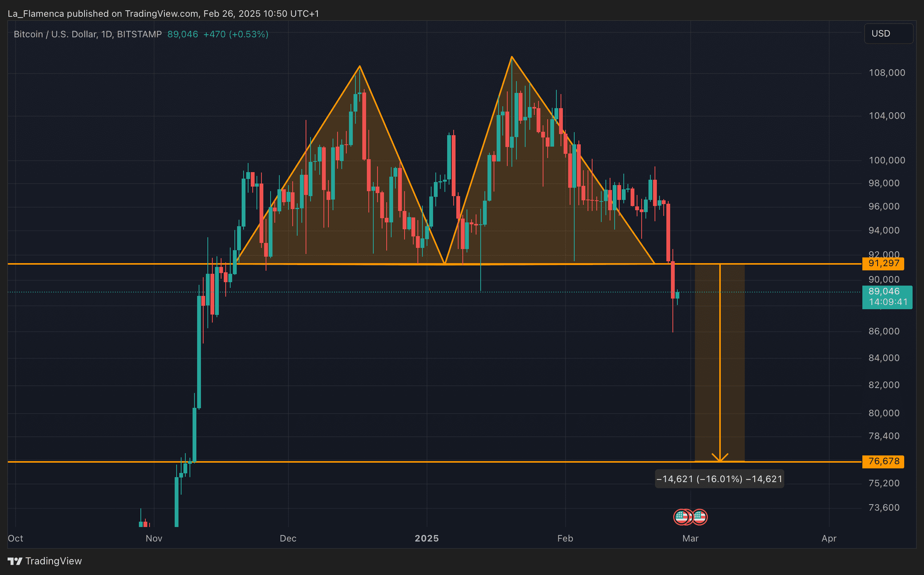
Task: Click the published-by header text La_Flamenca
Action: pos(36,14)
